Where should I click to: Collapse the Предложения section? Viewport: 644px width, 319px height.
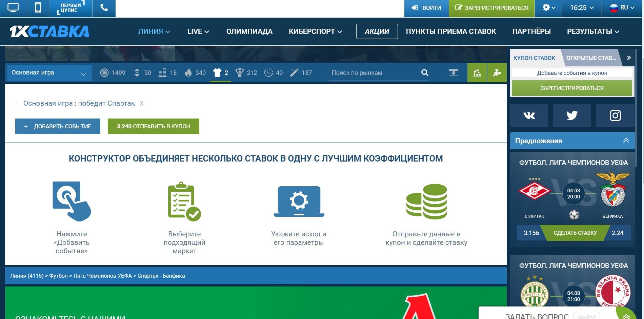point(626,140)
